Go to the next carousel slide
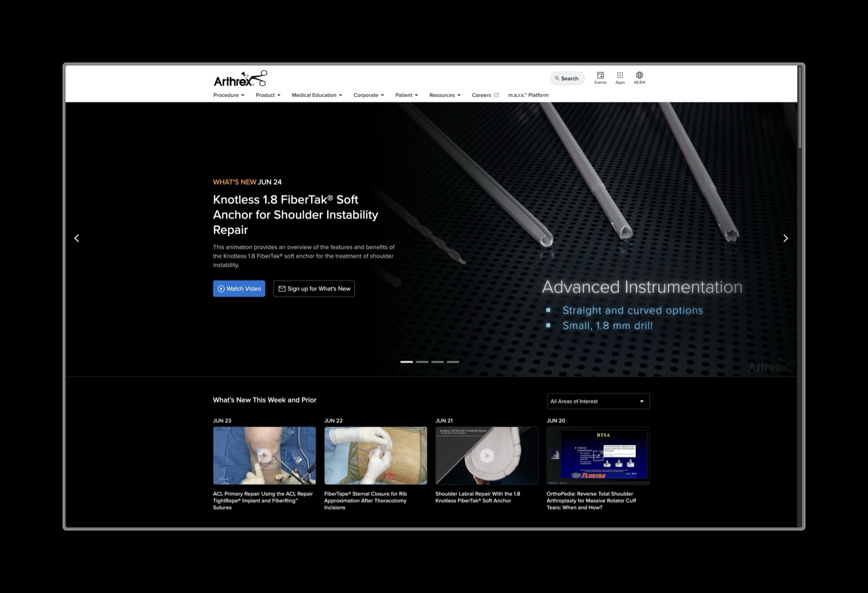Screen dimensions: 868x593 click(x=786, y=238)
